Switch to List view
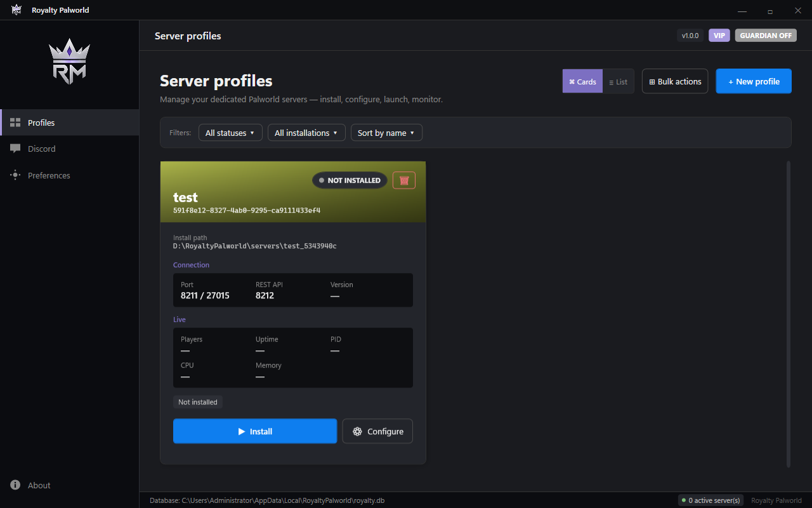Screen dimensions: 812x508 tap(619, 81)
